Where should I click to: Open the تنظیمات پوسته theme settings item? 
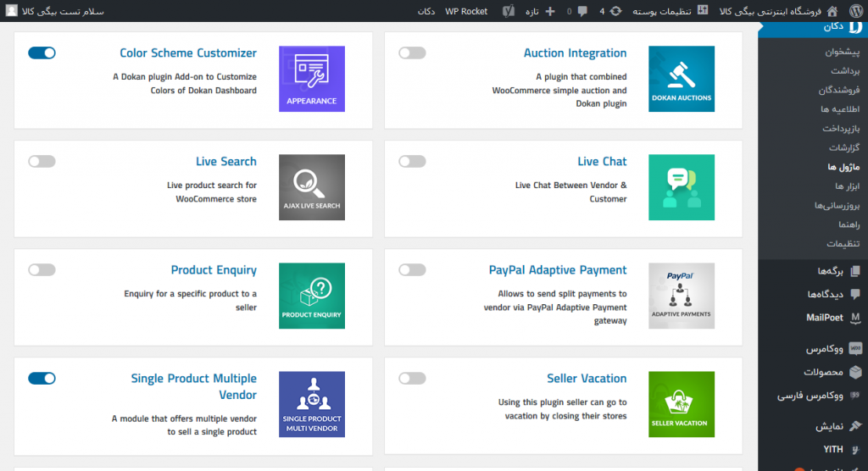[x=671, y=11]
